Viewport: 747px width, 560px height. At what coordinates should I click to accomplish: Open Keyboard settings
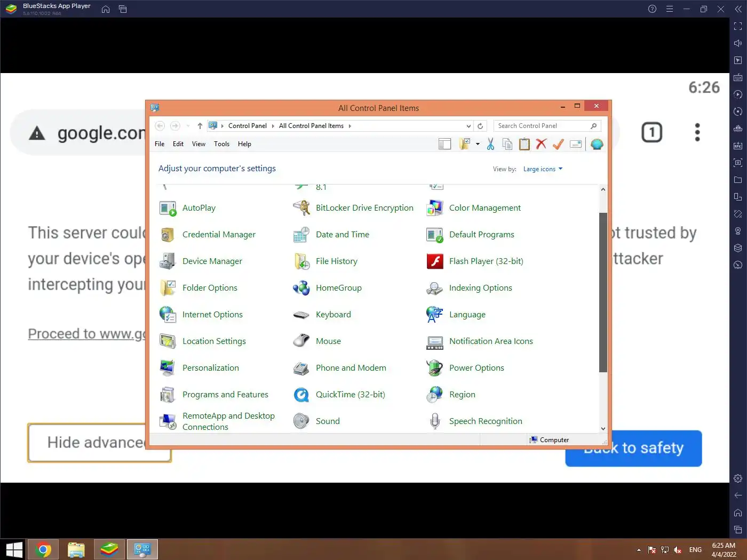pos(322,315)
